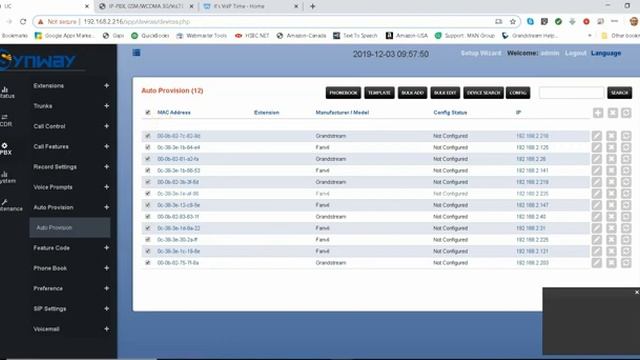Edit the device with IP 192.168.2.203
This screenshot has height=360, width=640.
(x=597, y=263)
